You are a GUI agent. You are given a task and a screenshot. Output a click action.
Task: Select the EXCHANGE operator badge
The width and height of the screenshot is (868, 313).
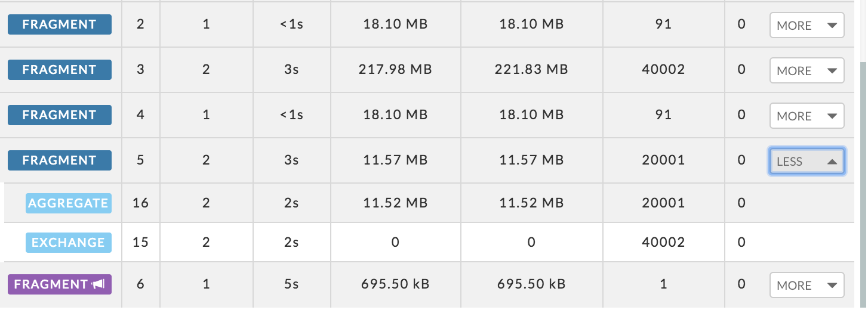click(69, 243)
